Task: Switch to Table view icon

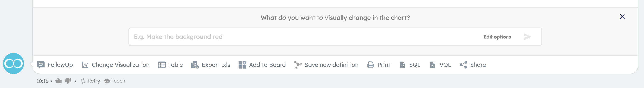Action: (162, 65)
